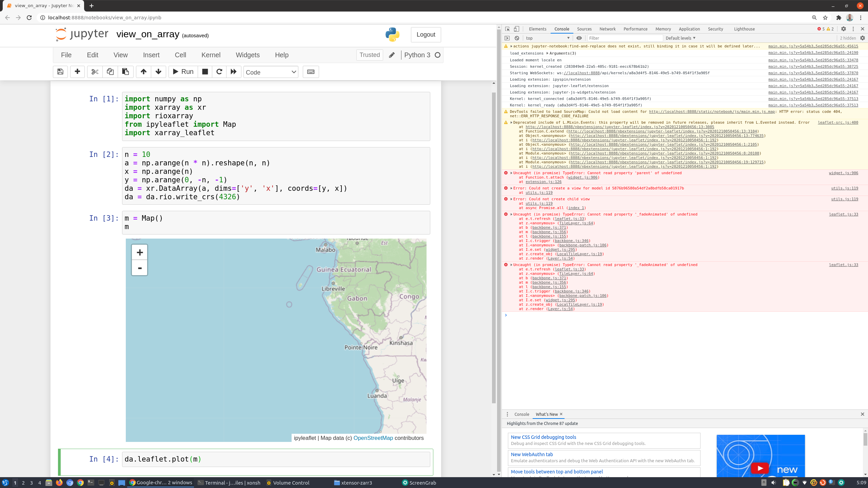Clear the DevTools console
Viewport: 868px width, 488px height.
(x=517, y=38)
